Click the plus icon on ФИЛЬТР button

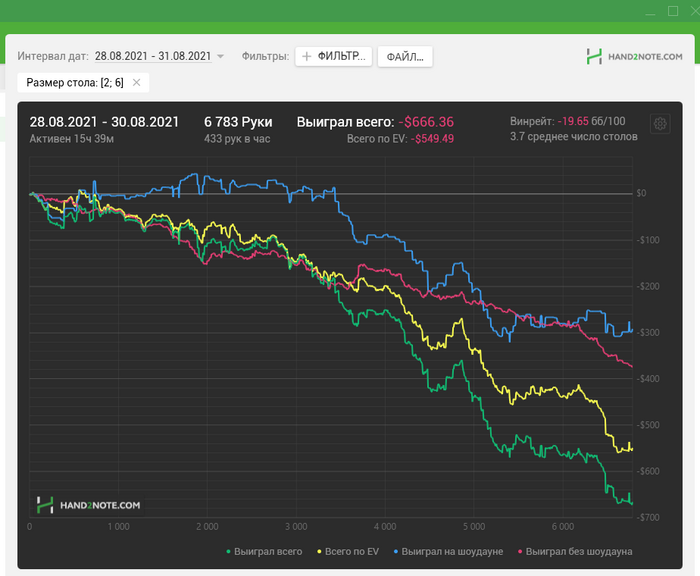(307, 56)
